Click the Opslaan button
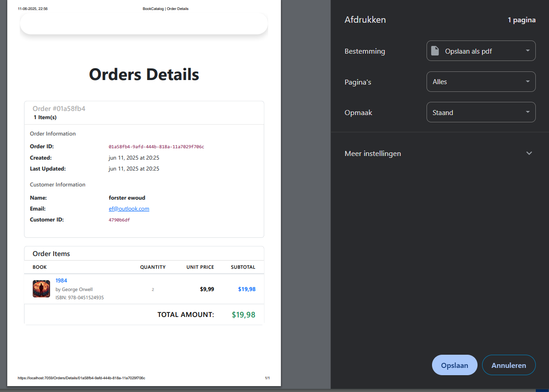The width and height of the screenshot is (549, 392). [454, 365]
